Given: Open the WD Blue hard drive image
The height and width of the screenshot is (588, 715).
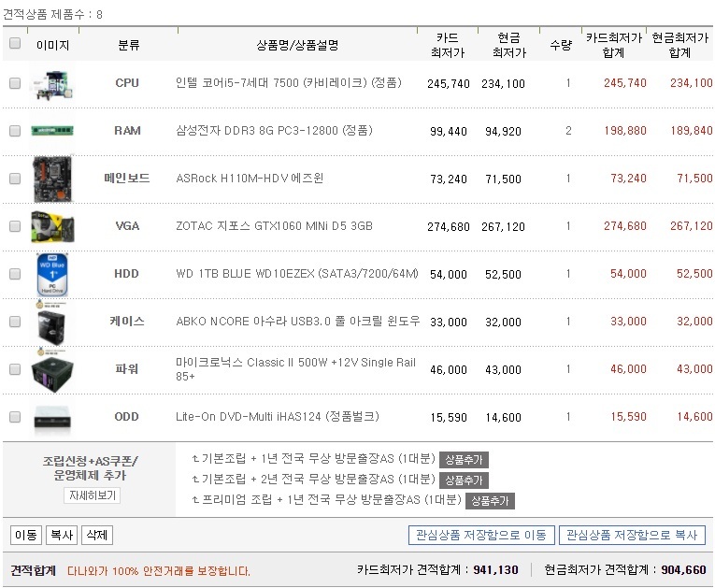Looking at the screenshot, I should click(x=52, y=274).
